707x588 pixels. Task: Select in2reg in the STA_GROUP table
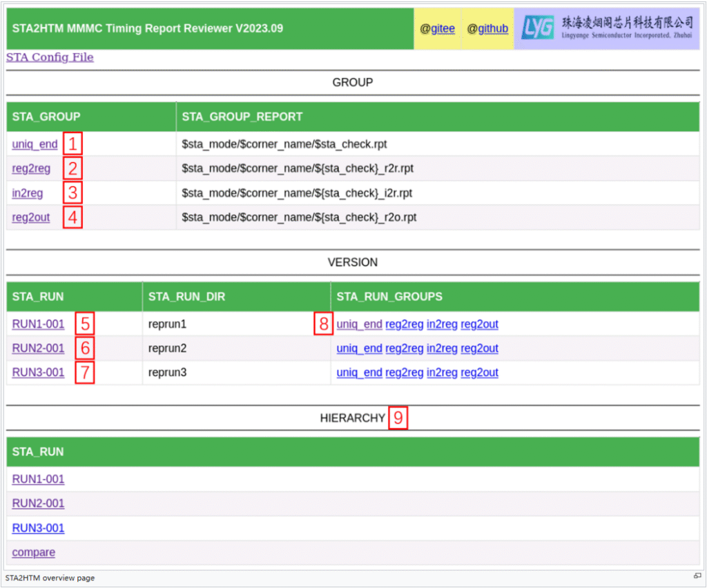(x=28, y=193)
